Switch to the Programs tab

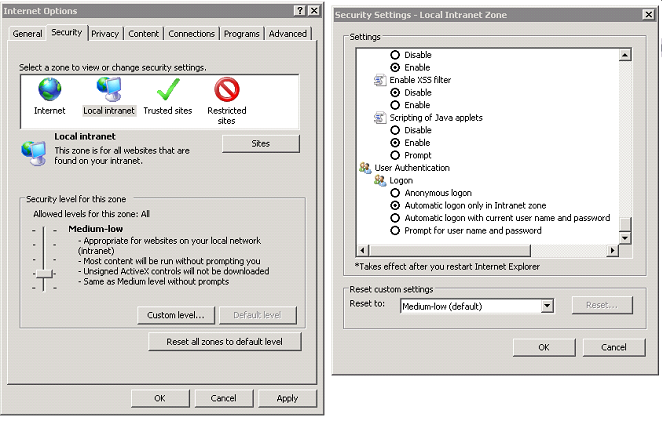(x=241, y=34)
